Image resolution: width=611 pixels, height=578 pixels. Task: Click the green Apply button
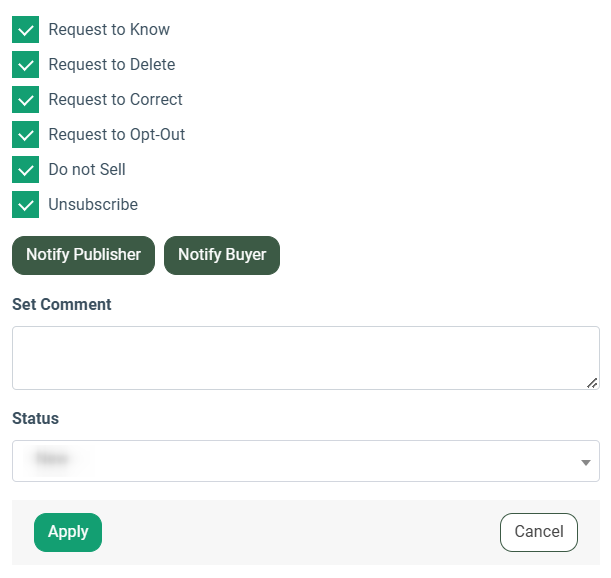pos(68,532)
